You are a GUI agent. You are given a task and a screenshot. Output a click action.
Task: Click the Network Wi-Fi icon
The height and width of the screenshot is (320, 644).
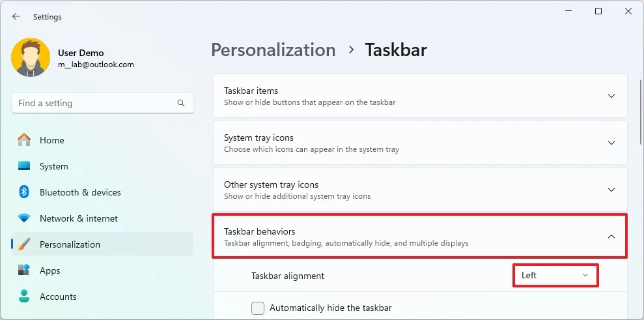tap(24, 218)
